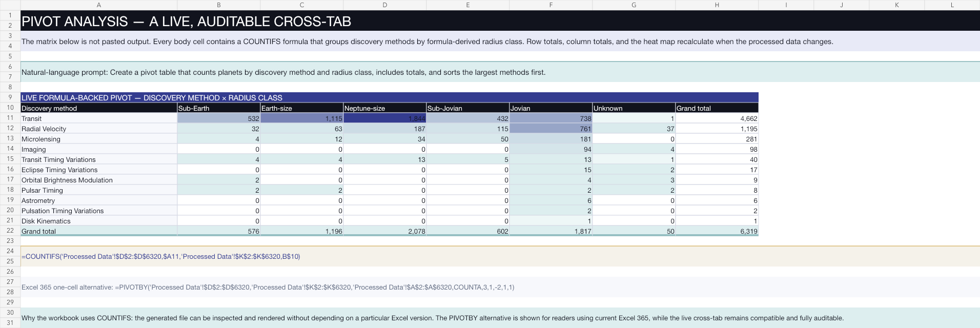Select Radial Velocity grand total 1,195

coord(717,129)
